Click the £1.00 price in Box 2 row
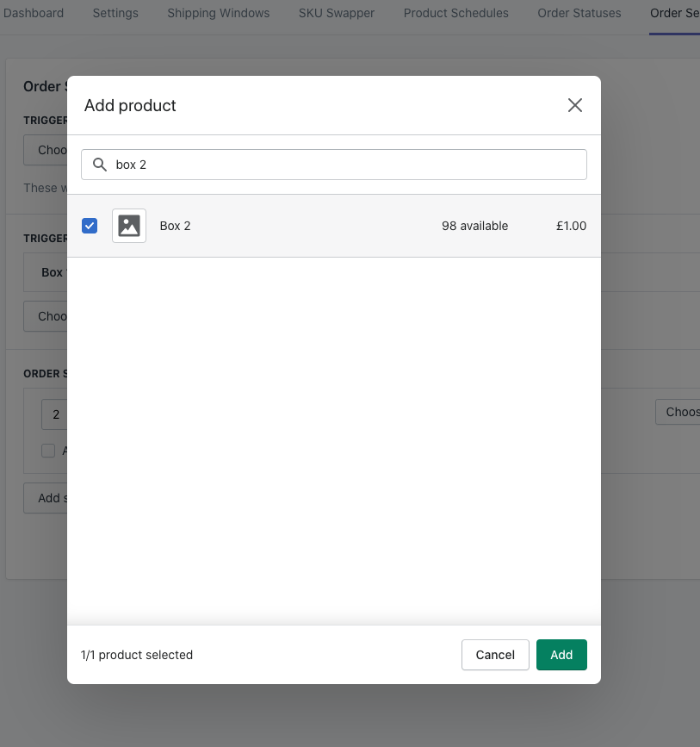The width and height of the screenshot is (700, 747). click(571, 226)
